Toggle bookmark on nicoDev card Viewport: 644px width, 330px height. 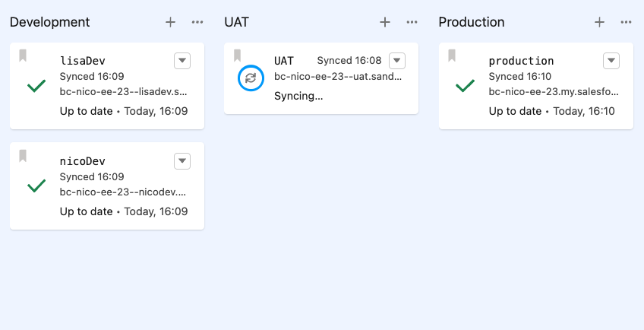(x=23, y=156)
